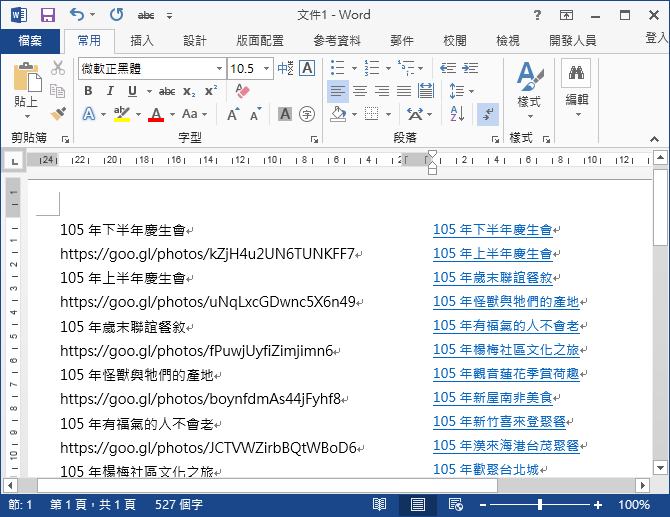This screenshot has width=670, height=517.
Task: Open hyperlink 105 年漢來海港台茂聚餐
Action: 506,445
